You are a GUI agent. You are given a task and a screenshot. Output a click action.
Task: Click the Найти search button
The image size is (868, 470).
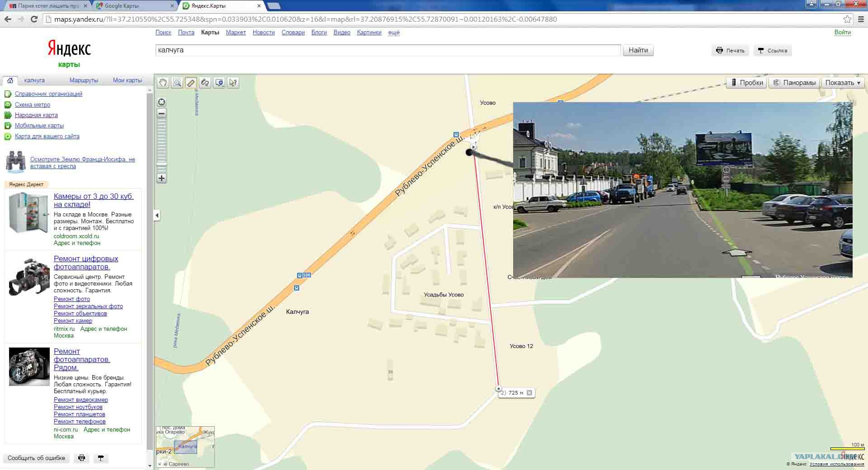click(638, 50)
